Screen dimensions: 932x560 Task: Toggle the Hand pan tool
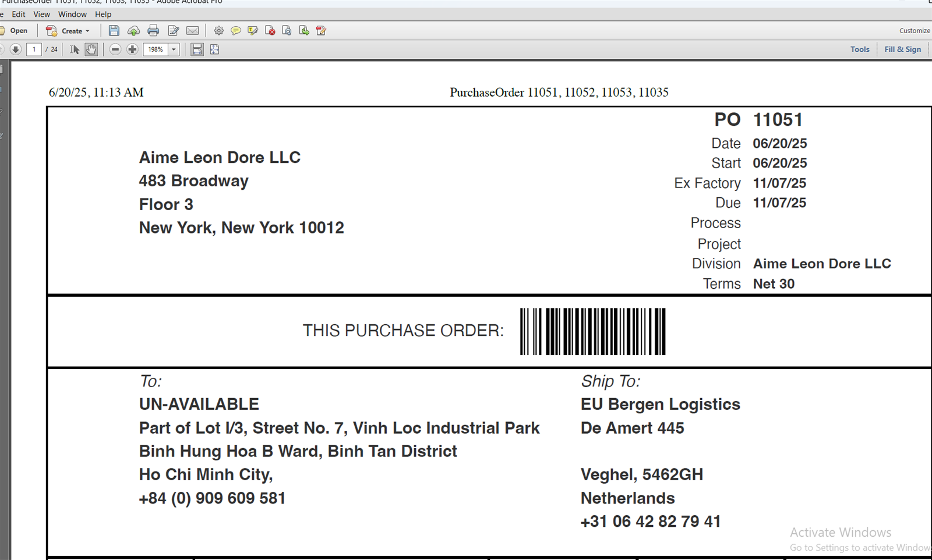[x=91, y=49]
